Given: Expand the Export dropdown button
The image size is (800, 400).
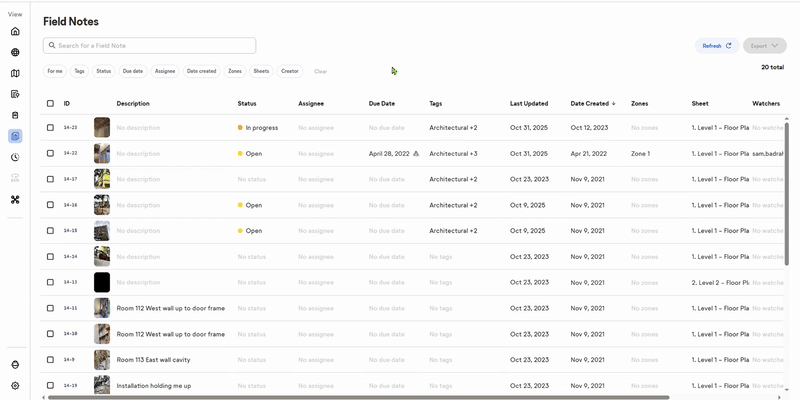Looking at the screenshot, I should [765, 46].
